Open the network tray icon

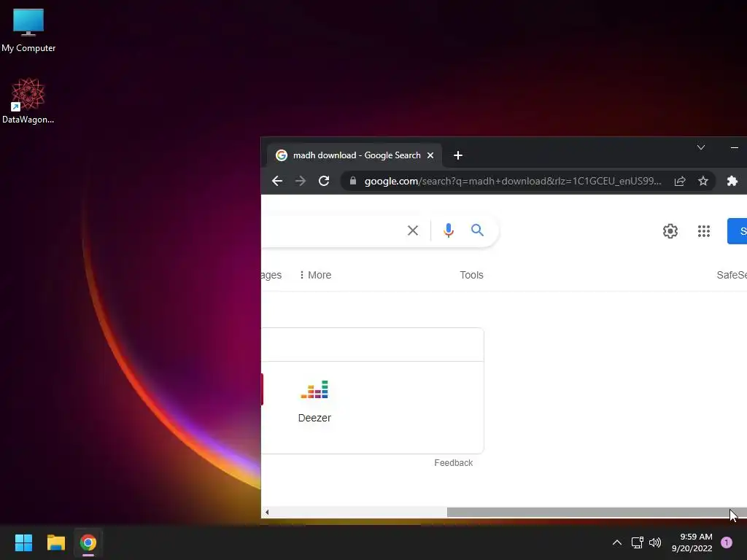point(638,542)
